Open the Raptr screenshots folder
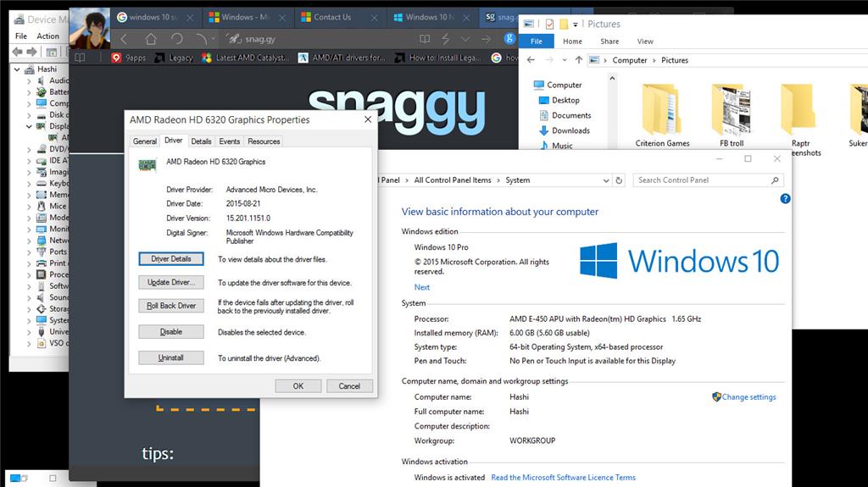Image resolution: width=868 pixels, height=487 pixels. point(800,120)
